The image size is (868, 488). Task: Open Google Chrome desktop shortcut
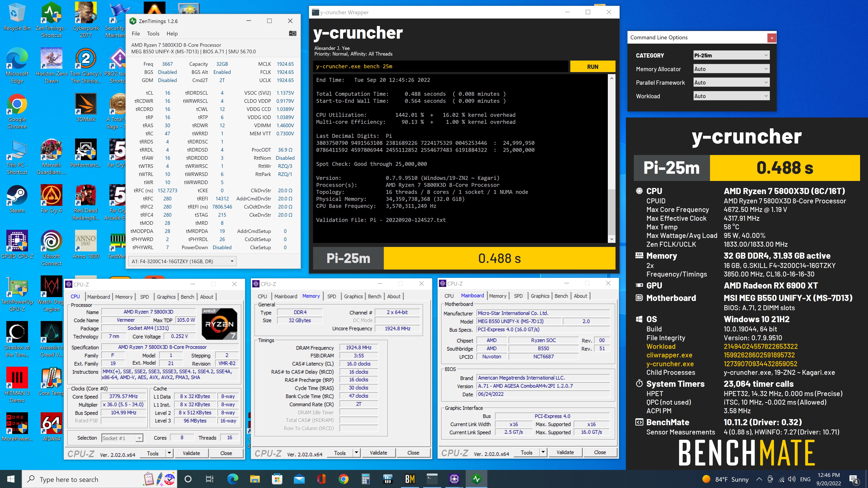click(x=17, y=111)
